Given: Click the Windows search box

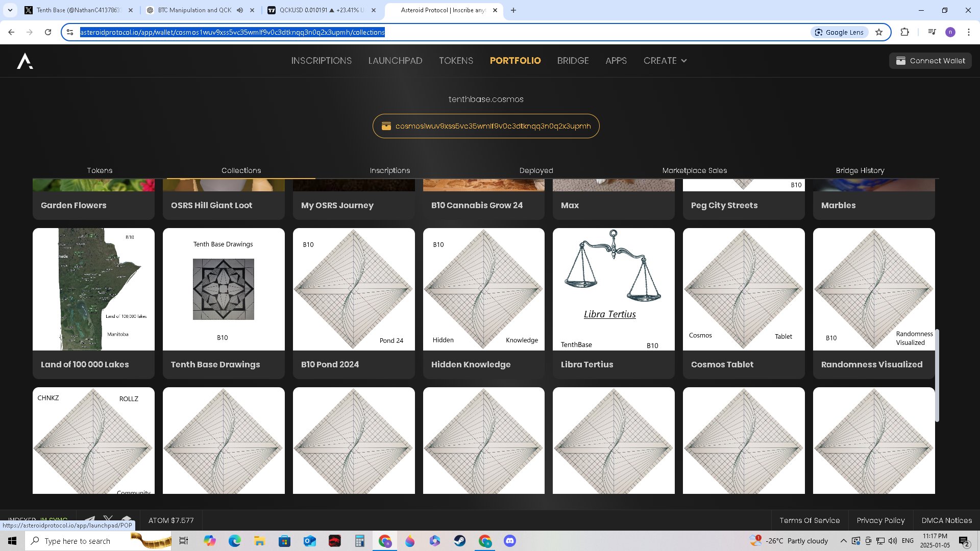Looking at the screenshot, I should (x=77, y=541).
